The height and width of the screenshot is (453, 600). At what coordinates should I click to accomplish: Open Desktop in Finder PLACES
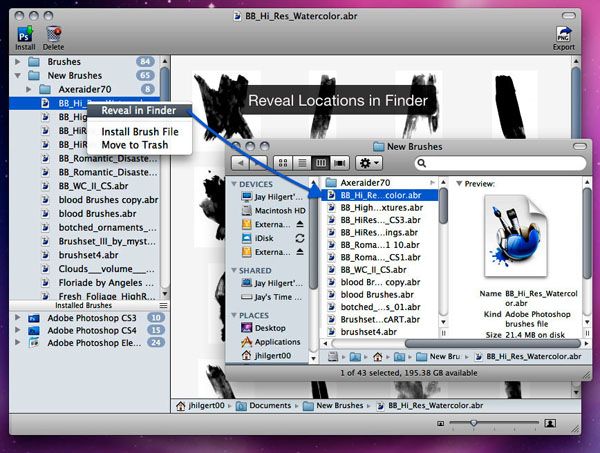[x=264, y=328]
